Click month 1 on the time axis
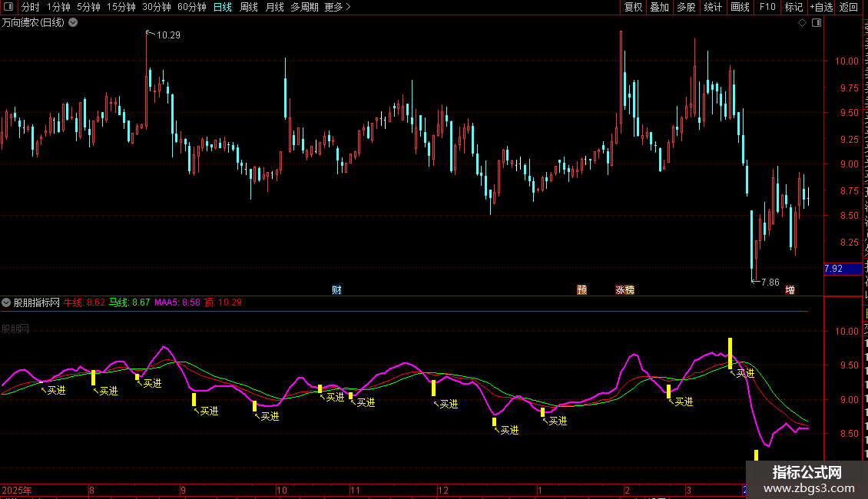This screenshot has height=499, width=868. click(x=540, y=490)
